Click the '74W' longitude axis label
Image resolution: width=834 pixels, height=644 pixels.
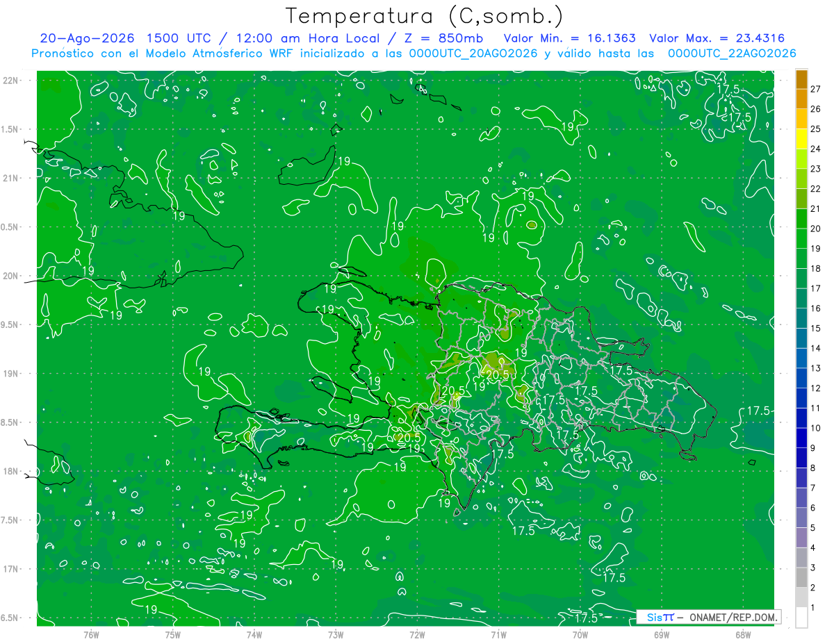coord(254,635)
